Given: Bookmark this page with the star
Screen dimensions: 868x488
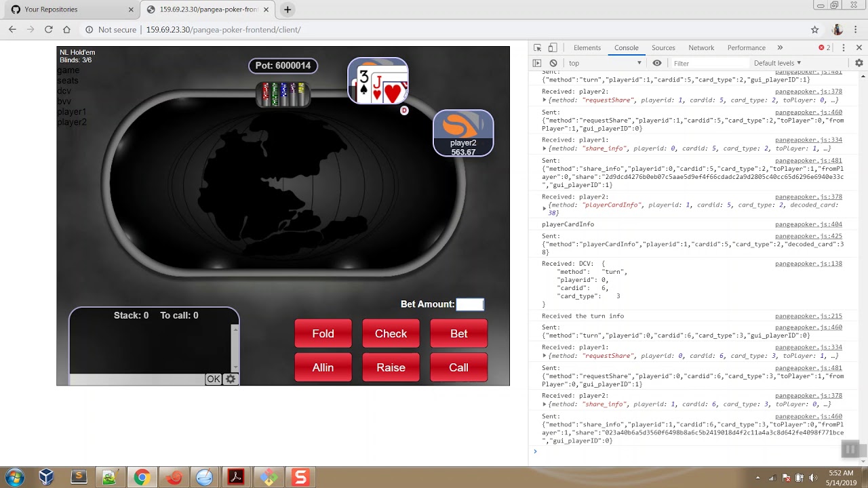Looking at the screenshot, I should (815, 30).
